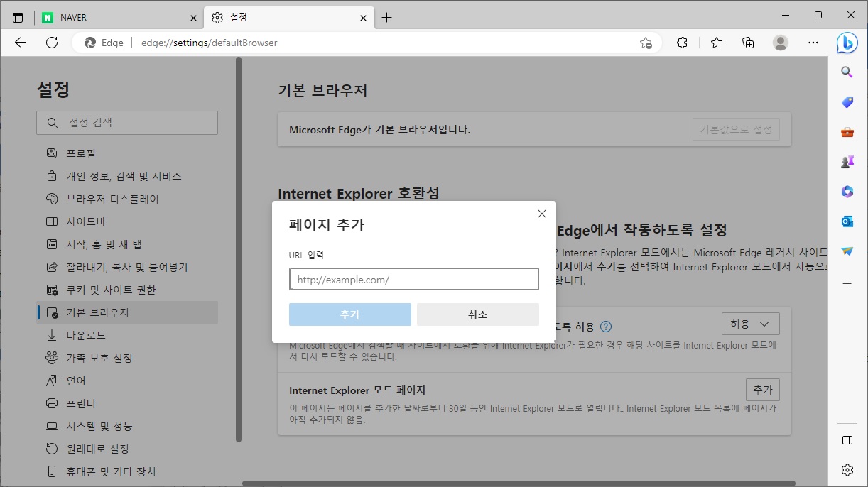Open Bing chat sidebar icon
The height and width of the screenshot is (487, 868).
click(x=847, y=43)
